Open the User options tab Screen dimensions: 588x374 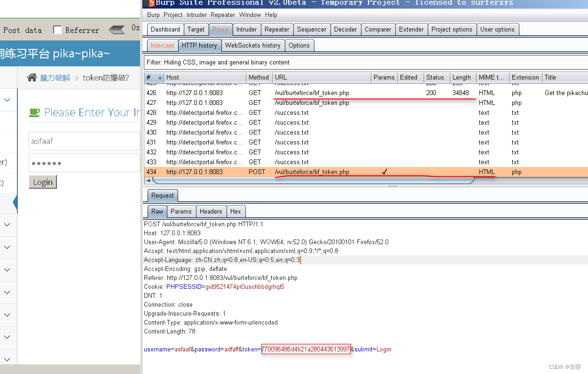[x=498, y=29]
